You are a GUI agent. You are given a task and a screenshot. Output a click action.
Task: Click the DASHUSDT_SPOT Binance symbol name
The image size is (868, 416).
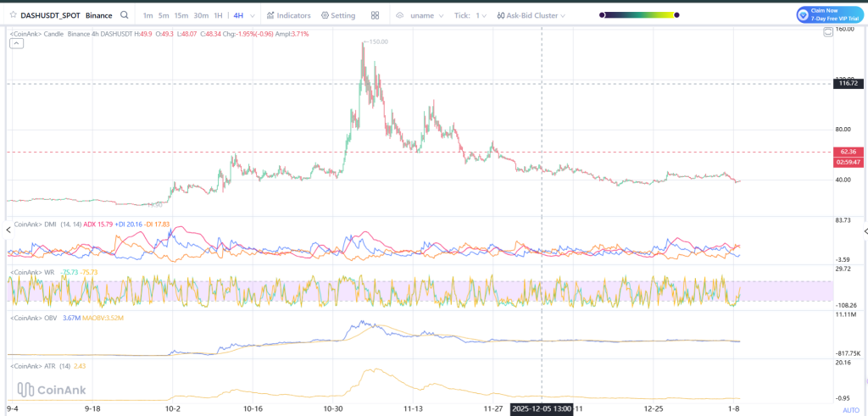tap(66, 15)
